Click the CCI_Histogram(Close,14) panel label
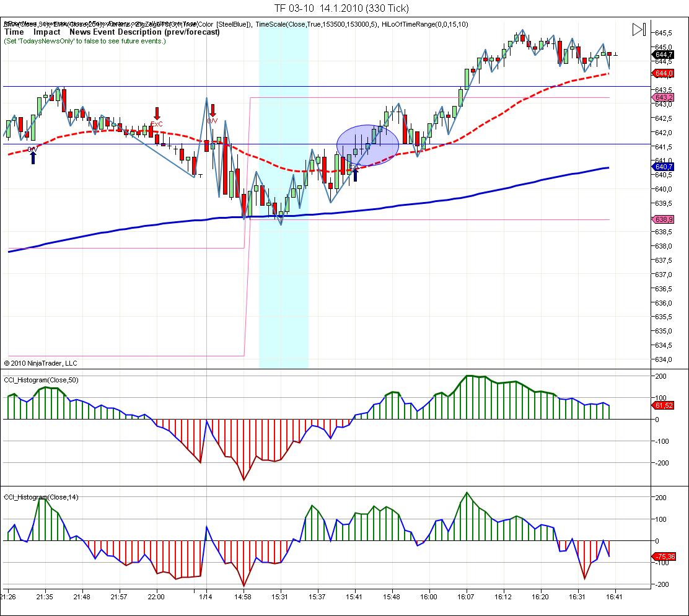 pyautogui.click(x=42, y=497)
